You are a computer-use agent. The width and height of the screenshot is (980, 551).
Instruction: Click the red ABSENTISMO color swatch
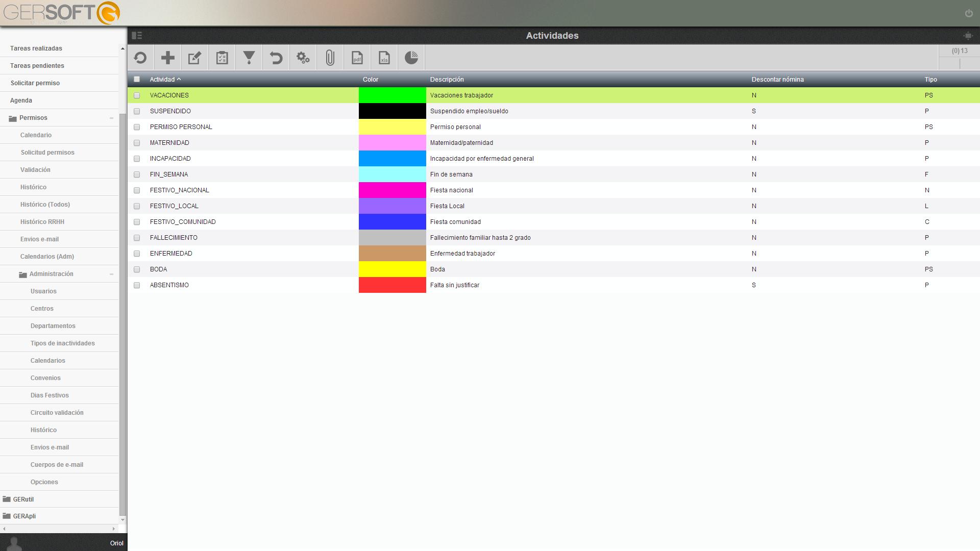coord(392,285)
